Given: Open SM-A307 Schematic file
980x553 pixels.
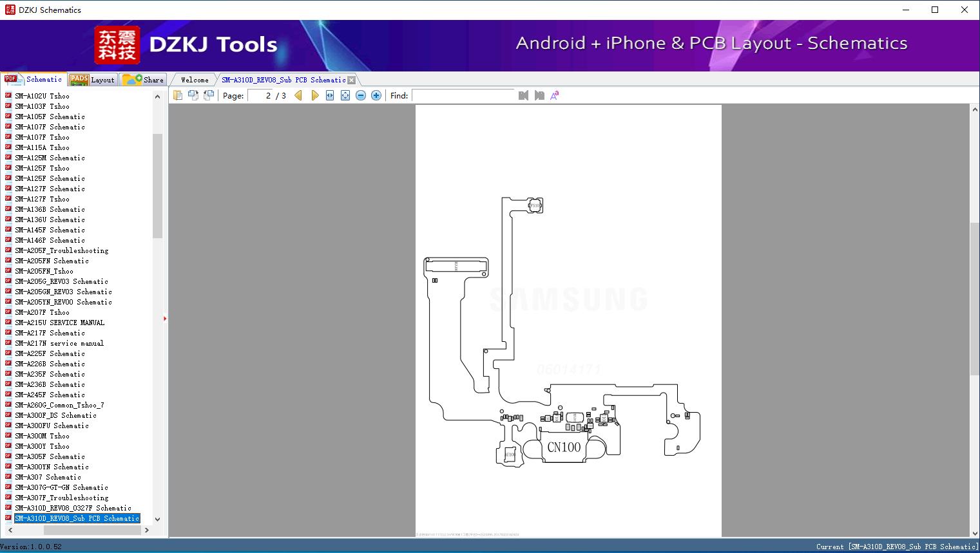Looking at the screenshot, I should 48,477.
